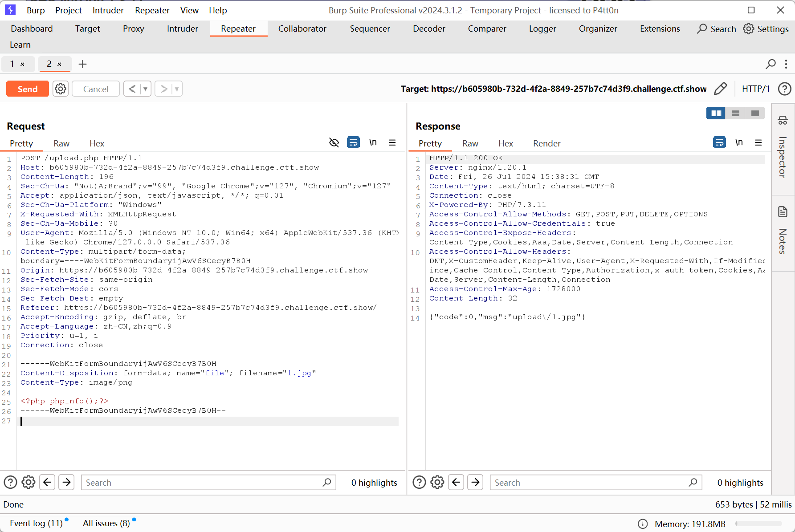Send the request
The width and height of the screenshot is (795, 532).
click(x=28, y=89)
